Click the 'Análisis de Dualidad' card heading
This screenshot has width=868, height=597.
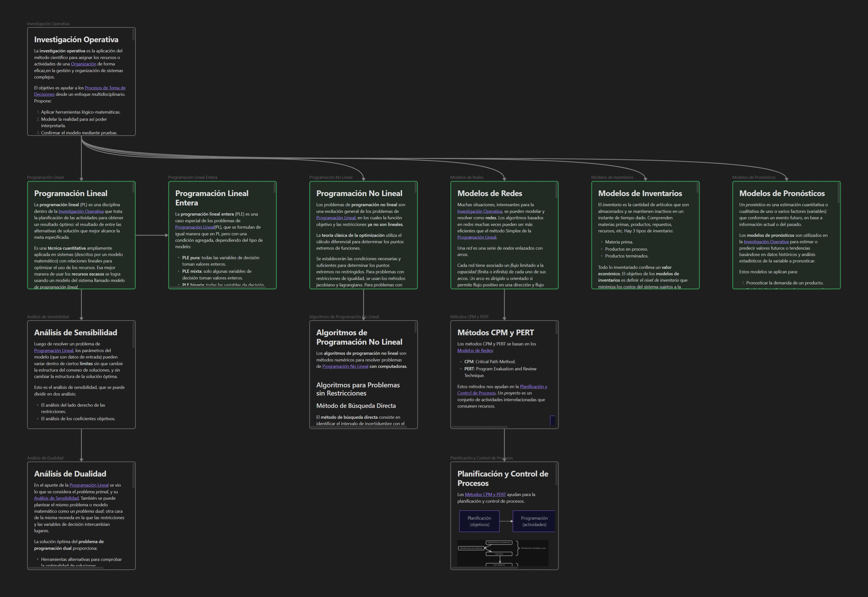click(70, 474)
